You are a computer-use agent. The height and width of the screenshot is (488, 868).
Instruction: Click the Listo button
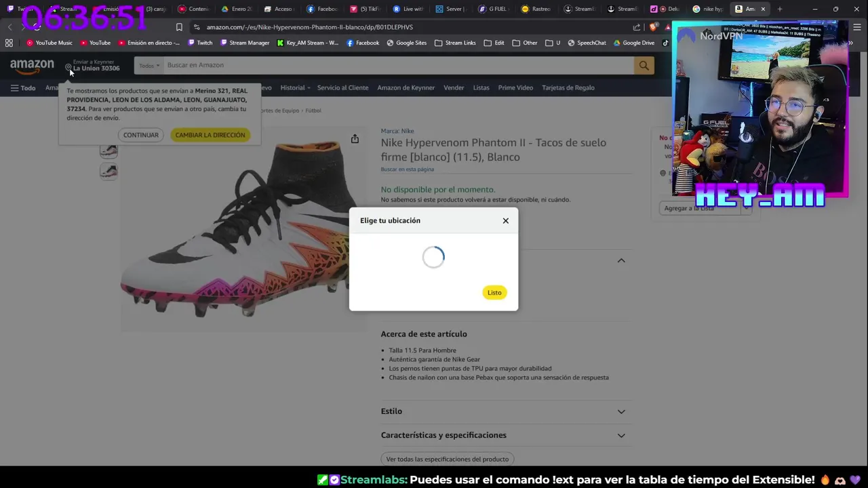(x=494, y=292)
